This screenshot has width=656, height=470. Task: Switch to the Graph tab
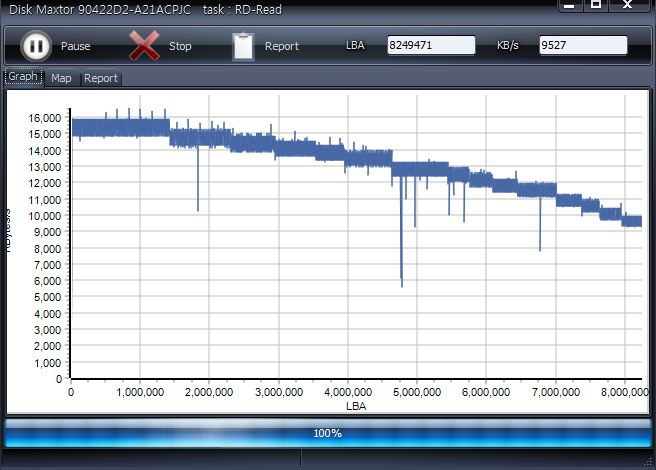coord(23,77)
